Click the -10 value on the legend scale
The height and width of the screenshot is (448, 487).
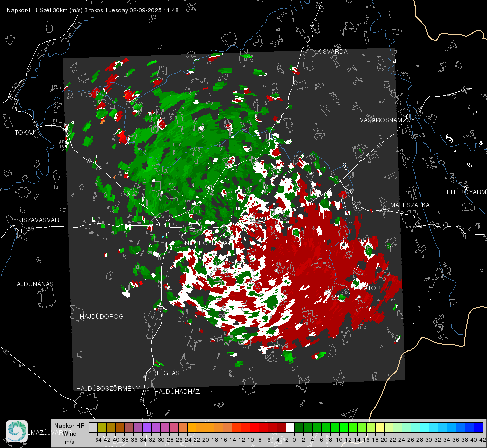point(249,440)
